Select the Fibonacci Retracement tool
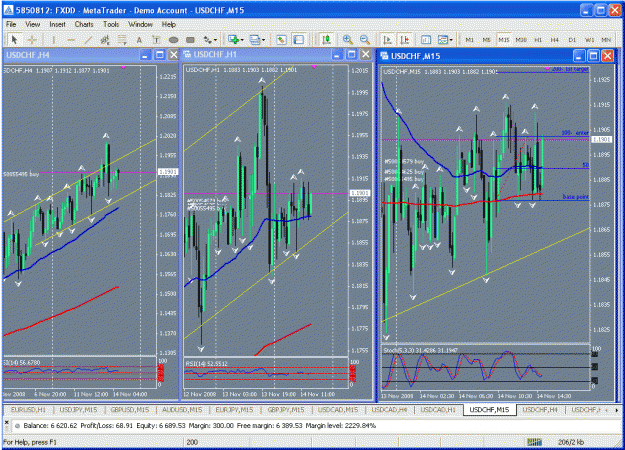Screen dimensions: 625x450 122,39
